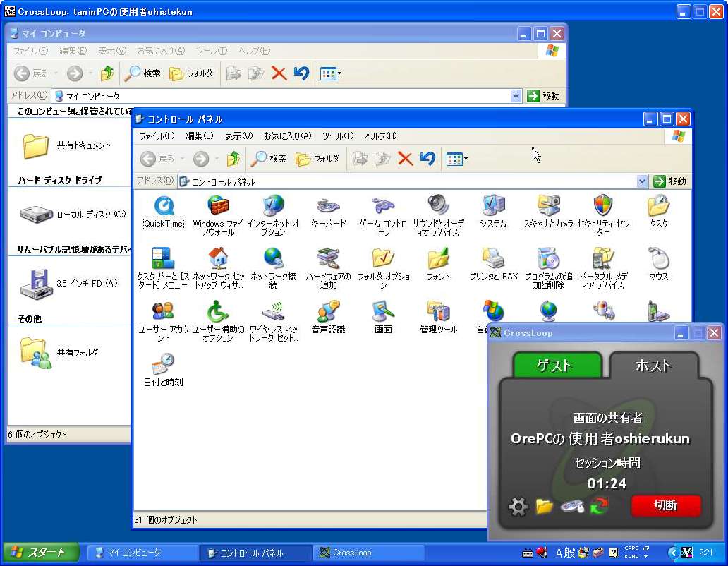Click 検索 button in マイ コンピュータ toolbar
The image size is (728, 566).
coord(142,73)
